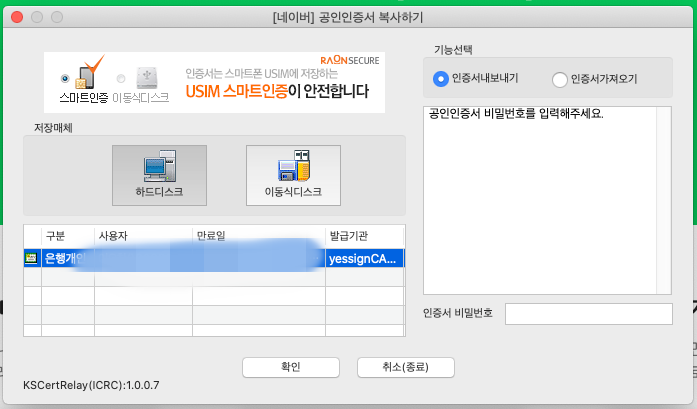Click the certificate icon in the 은행개인 row
The height and width of the screenshot is (409, 697).
coord(32,258)
